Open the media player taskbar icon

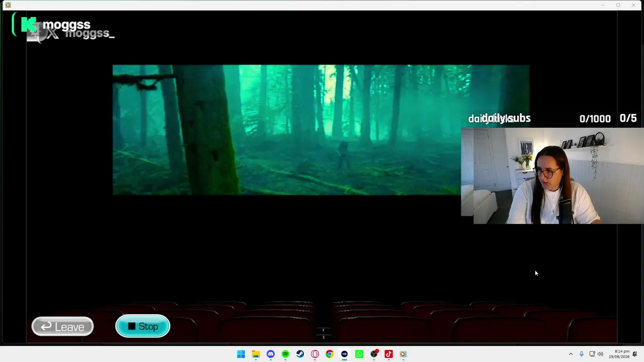tap(403, 354)
